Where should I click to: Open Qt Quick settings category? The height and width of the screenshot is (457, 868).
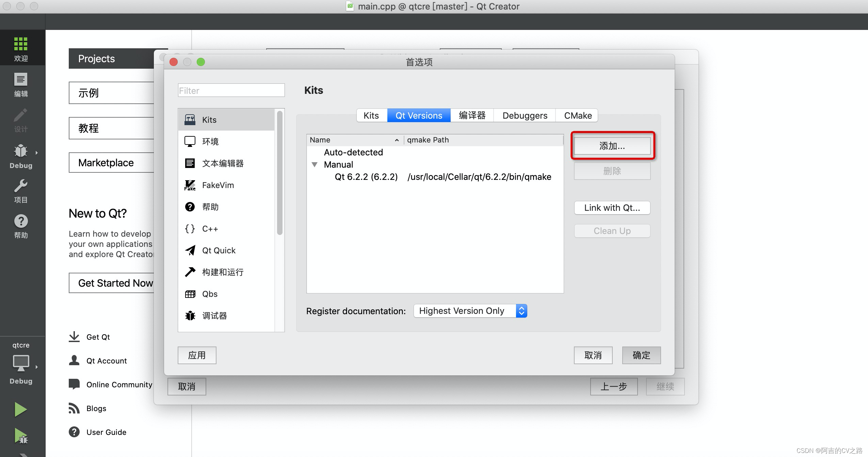[x=226, y=251]
